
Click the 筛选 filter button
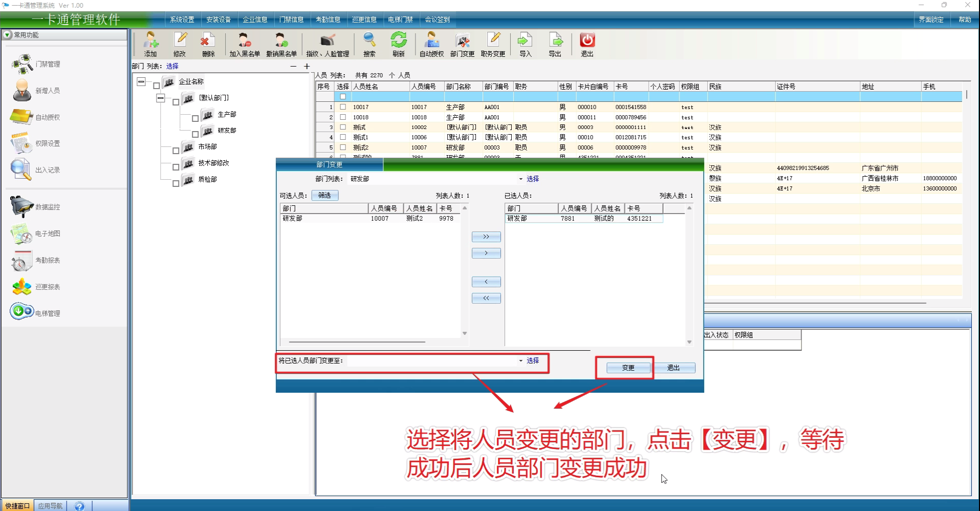(x=324, y=195)
